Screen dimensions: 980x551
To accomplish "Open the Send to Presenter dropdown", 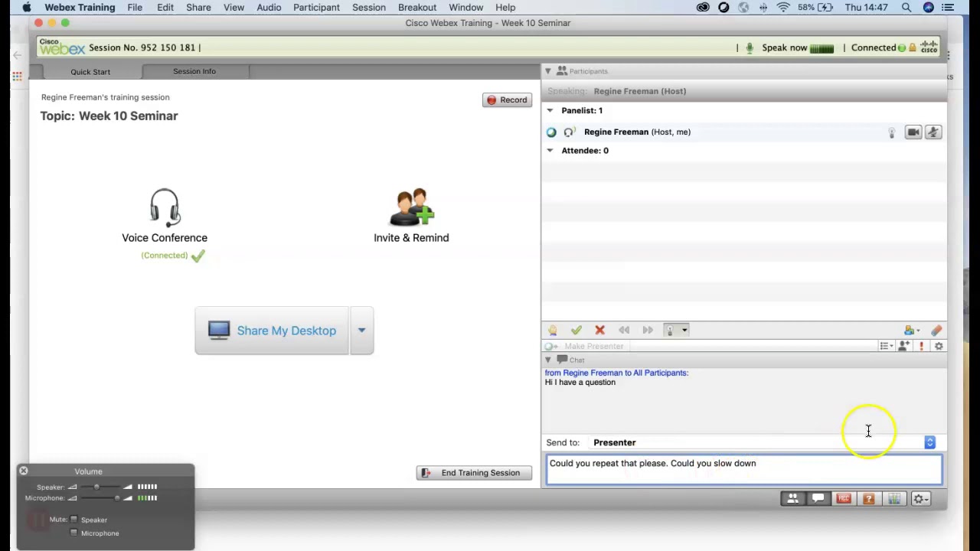I will [x=929, y=442].
